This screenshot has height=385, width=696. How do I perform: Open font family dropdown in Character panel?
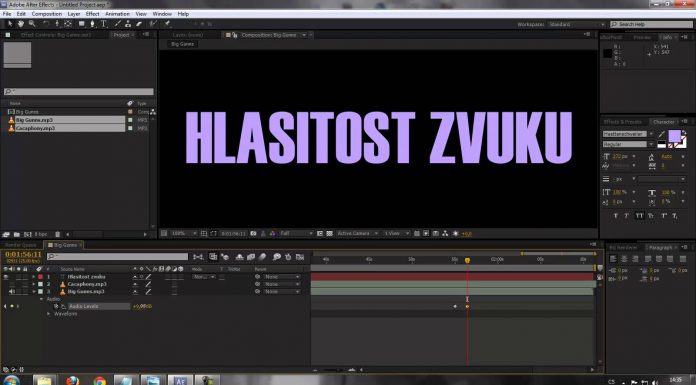coord(652,134)
